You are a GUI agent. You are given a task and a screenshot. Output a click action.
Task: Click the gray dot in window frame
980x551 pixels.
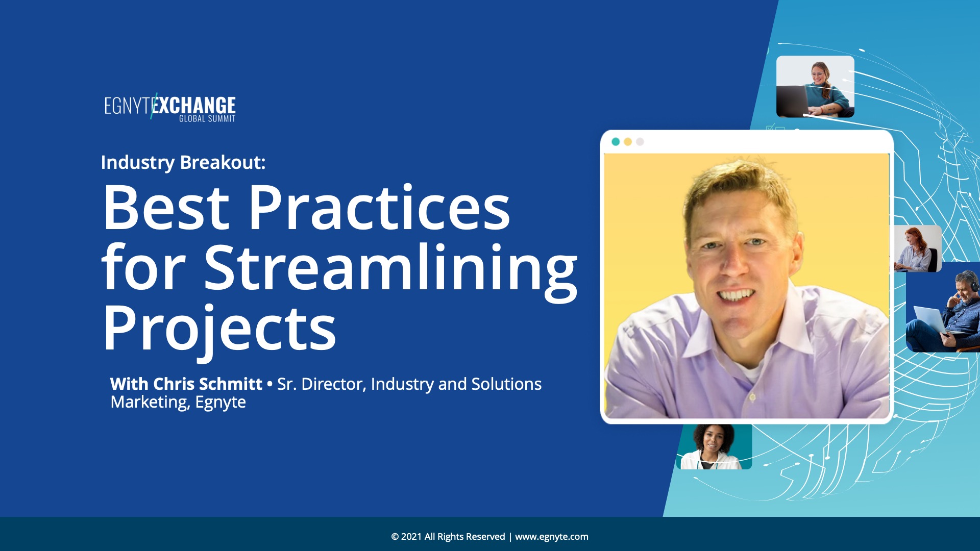click(640, 142)
